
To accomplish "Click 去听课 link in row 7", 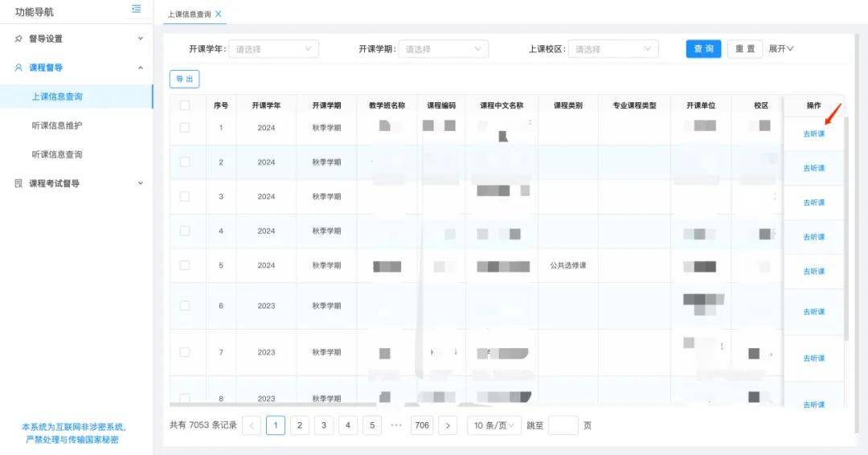I will (813, 359).
